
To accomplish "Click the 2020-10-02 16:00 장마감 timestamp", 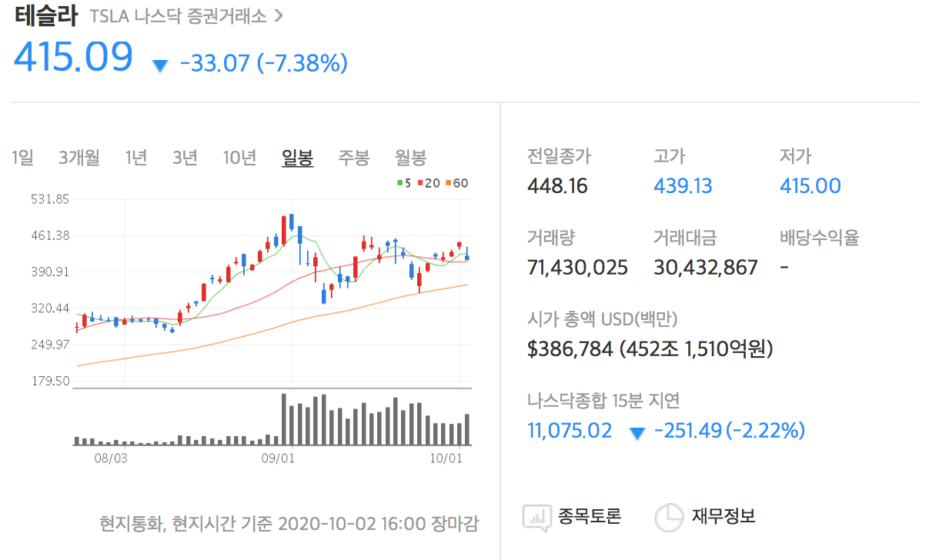I will [x=377, y=525].
